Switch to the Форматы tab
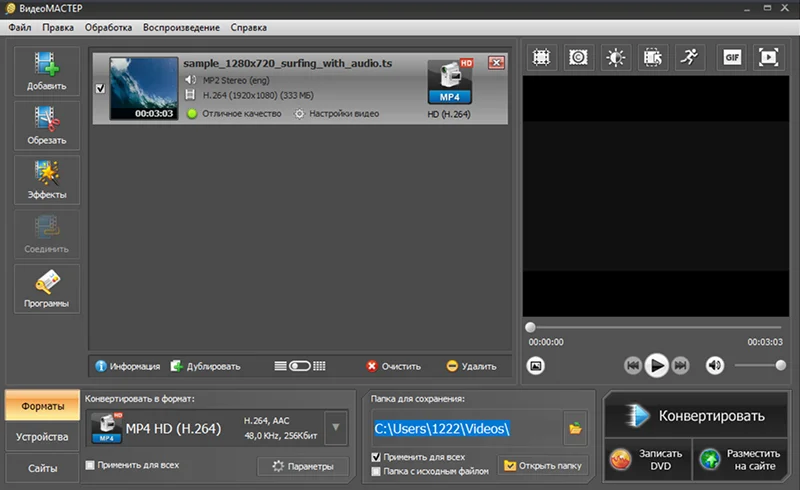The height and width of the screenshot is (490, 800). point(42,406)
